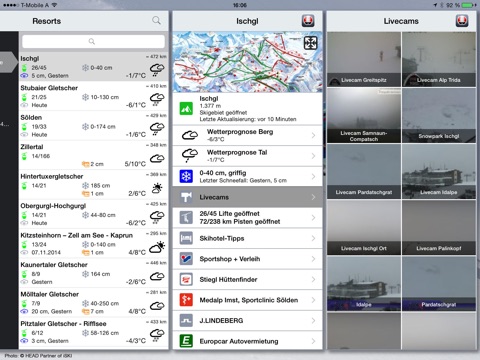Screen dimensions: 480x360
Task: Open Sportshop + Verleih entry
Action: coord(247,259)
